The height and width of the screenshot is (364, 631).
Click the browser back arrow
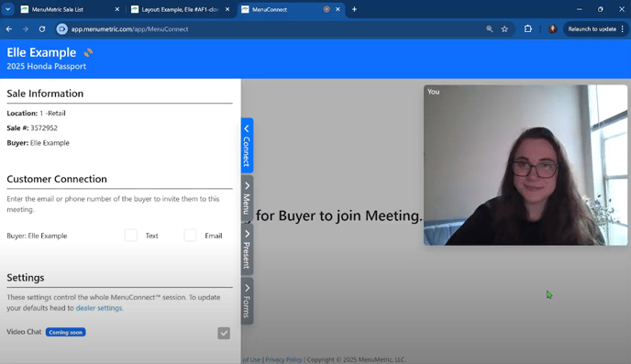click(9, 29)
